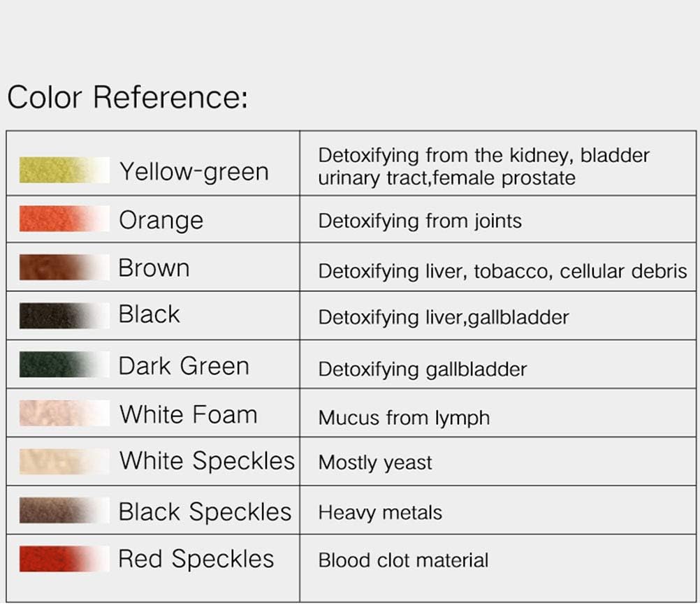The image size is (700, 605).
Task: Click the "Dark Green" label
Action: pyautogui.click(x=183, y=365)
